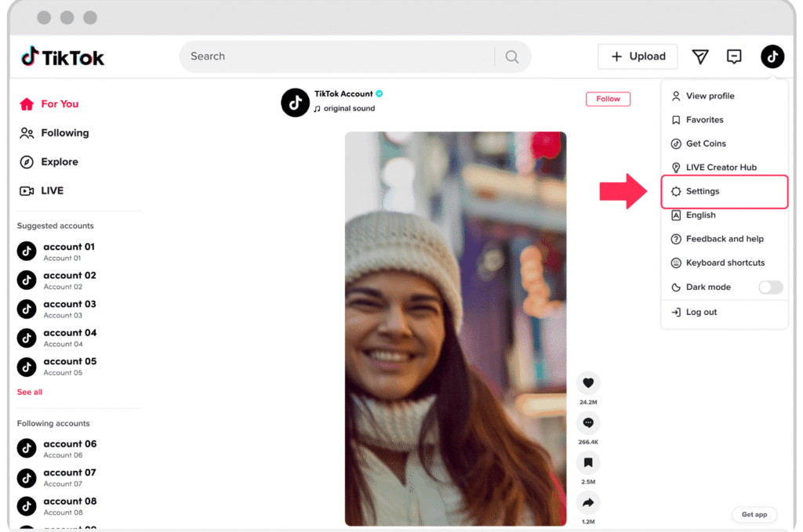Image resolution: width=803 pixels, height=532 pixels.
Task: Click the account 01 avatar
Action: (x=27, y=252)
